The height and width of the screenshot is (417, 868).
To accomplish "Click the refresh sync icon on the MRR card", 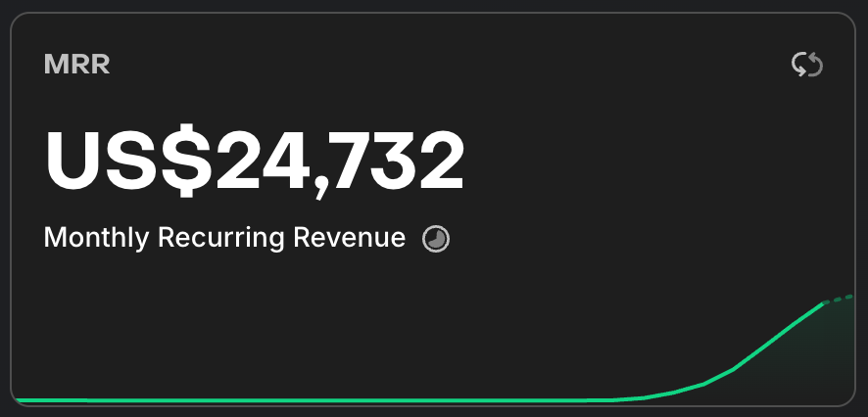I will 807,65.
